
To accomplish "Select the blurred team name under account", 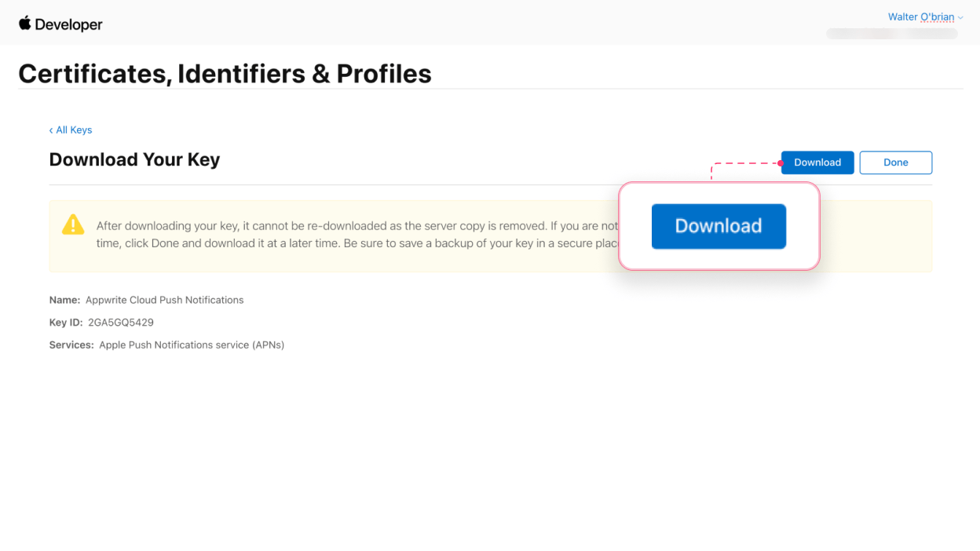I will coord(892,34).
